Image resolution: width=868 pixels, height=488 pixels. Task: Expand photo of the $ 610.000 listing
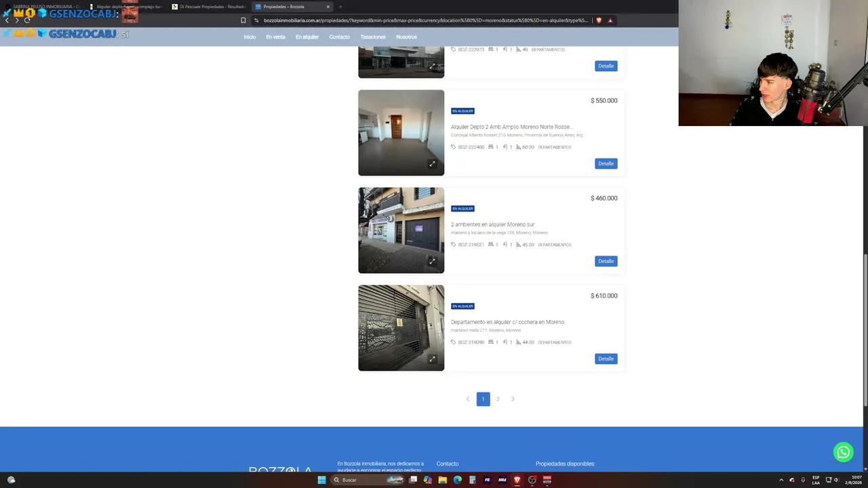pyautogui.click(x=432, y=359)
